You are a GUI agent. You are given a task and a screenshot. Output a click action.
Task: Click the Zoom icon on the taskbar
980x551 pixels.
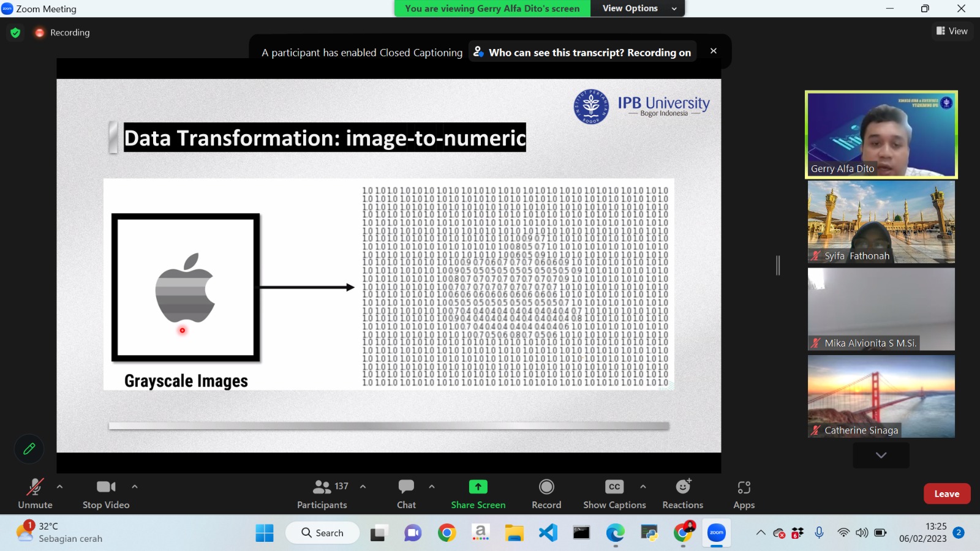click(x=717, y=533)
